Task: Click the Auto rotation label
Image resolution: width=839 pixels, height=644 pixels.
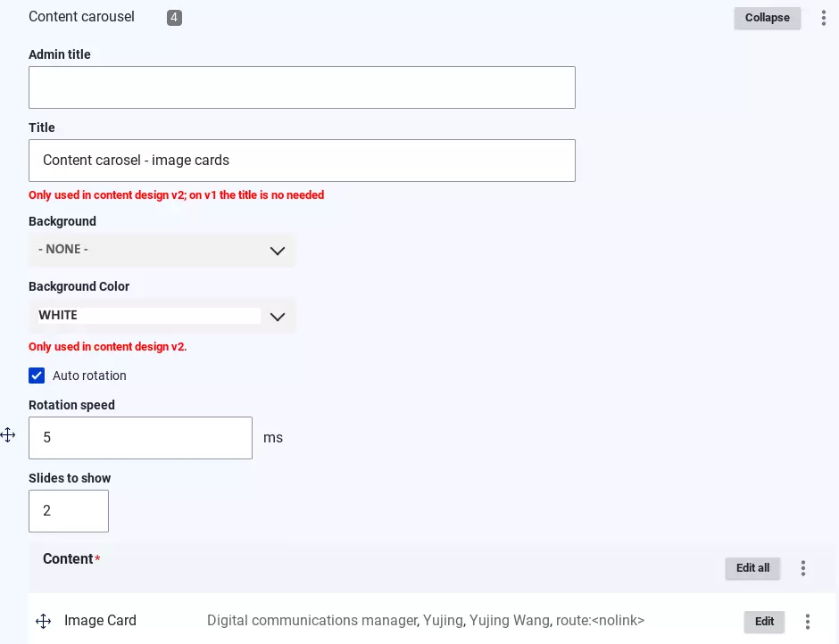Action: pyautogui.click(x=89, y=376)
